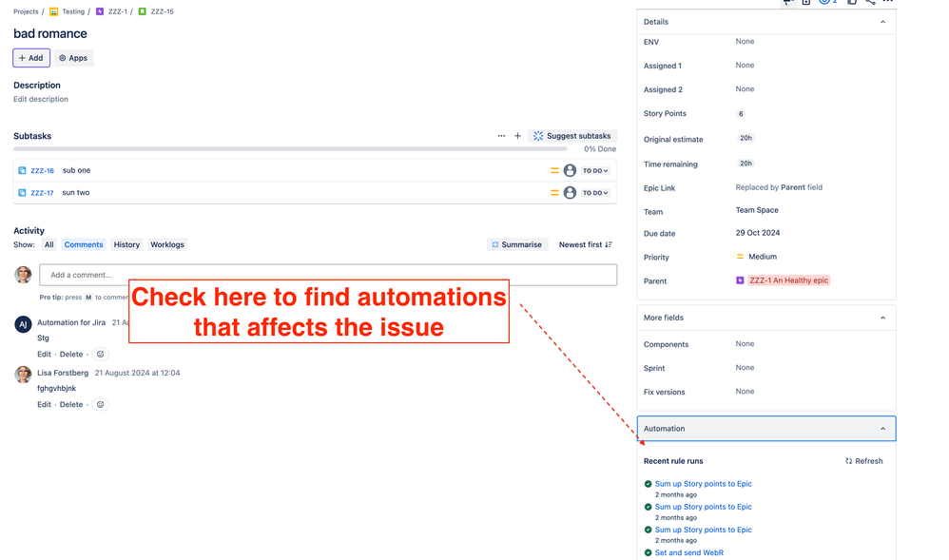Image resolution: width=949 pixels, height=560 pixels.
Task: Open ZZZ-1 An Healthy epic parent link
Action: tap(788, 280)
